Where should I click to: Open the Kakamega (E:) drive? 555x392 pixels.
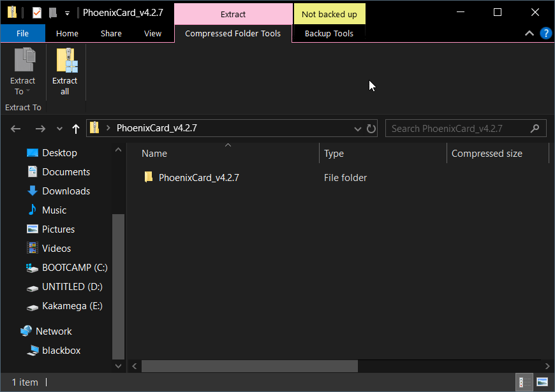(72, 306)
